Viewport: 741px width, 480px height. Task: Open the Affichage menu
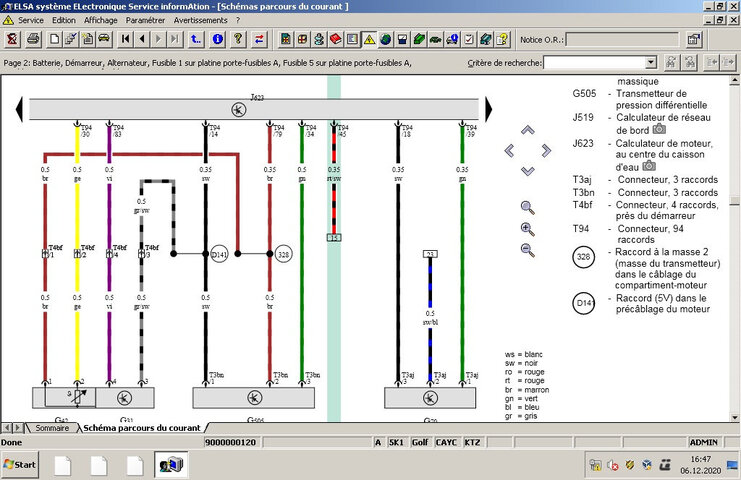tap(101, 20)
